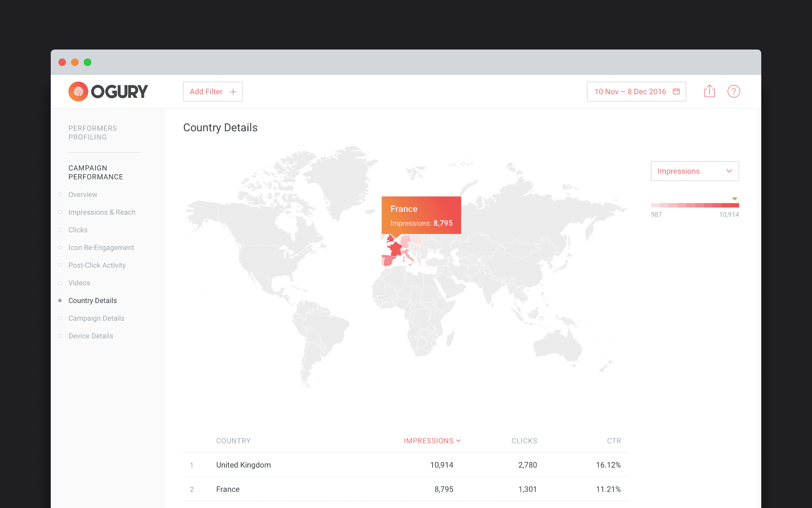Select Country Details in sidebar

tap(93, 301)
